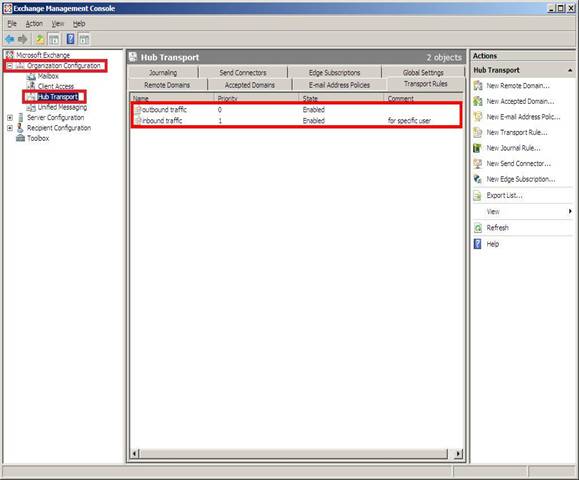Image resolution: width=579 pixels, height=480 pixels.
Task: Collapse the Organization Configuration tree node
Action: pyautogui.click(x=10, y=66)
